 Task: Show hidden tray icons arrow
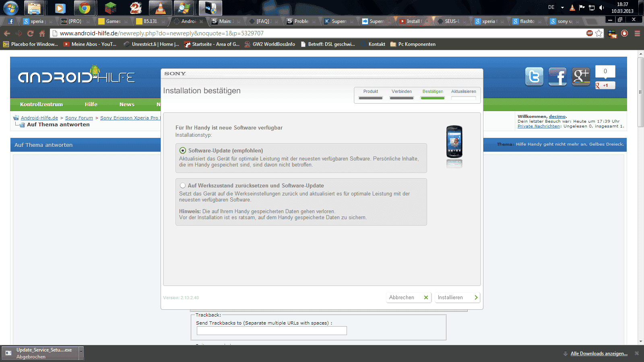pos(562,8)
